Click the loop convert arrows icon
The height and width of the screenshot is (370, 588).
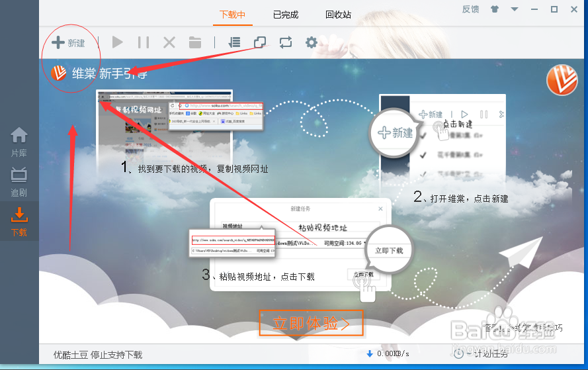(x=285, y=42)
